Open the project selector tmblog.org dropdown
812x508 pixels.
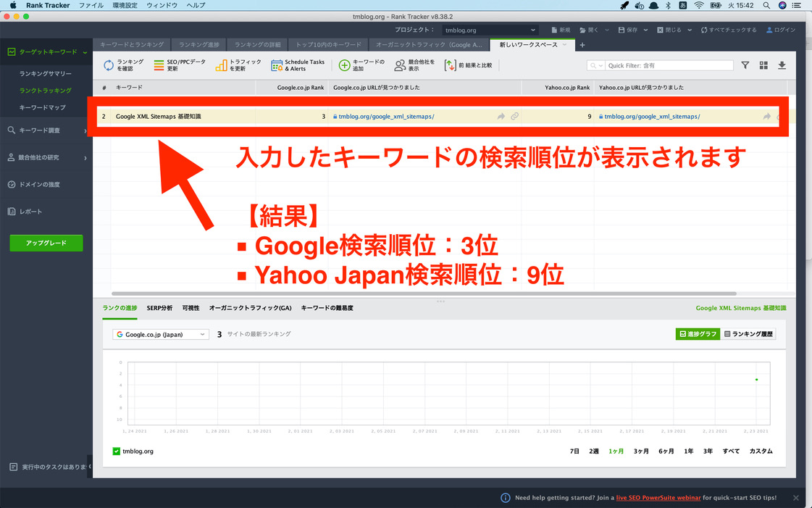tap(490, 30)
